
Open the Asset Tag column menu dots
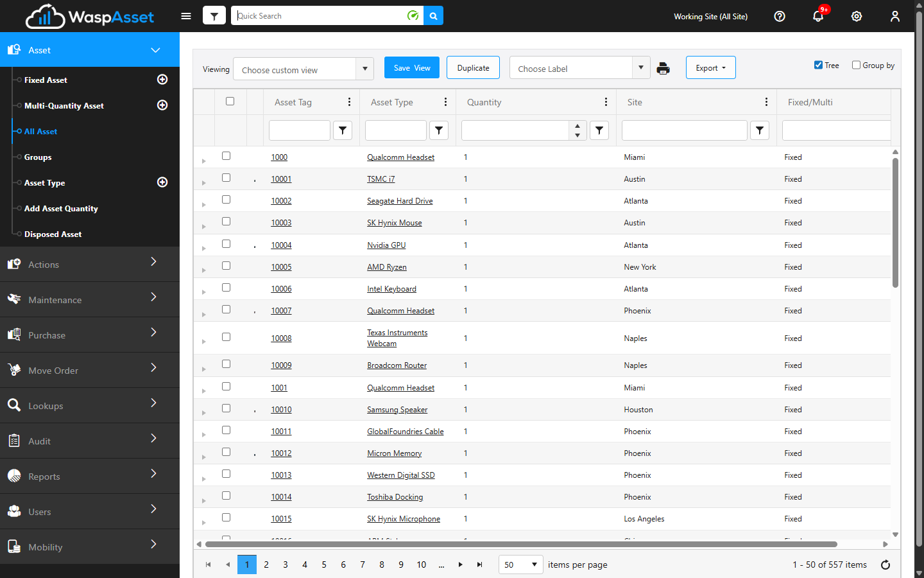click(x=349, y=102)
